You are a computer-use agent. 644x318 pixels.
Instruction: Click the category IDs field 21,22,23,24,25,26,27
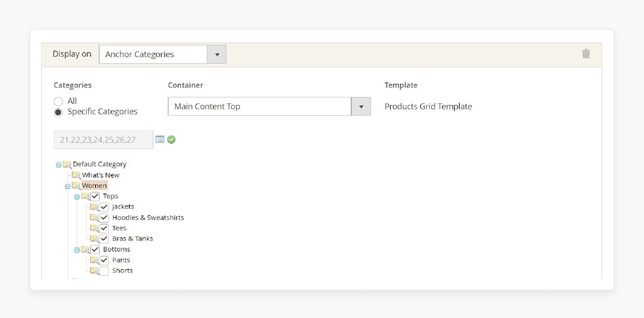point(103,140)
